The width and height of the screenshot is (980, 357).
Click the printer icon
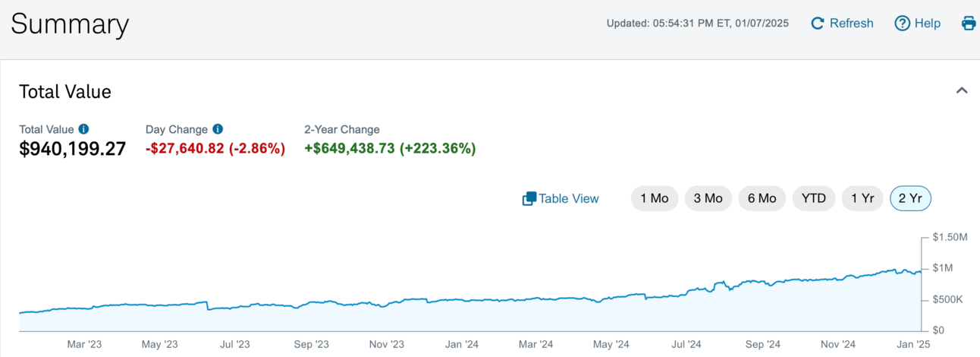coord(969,24)
